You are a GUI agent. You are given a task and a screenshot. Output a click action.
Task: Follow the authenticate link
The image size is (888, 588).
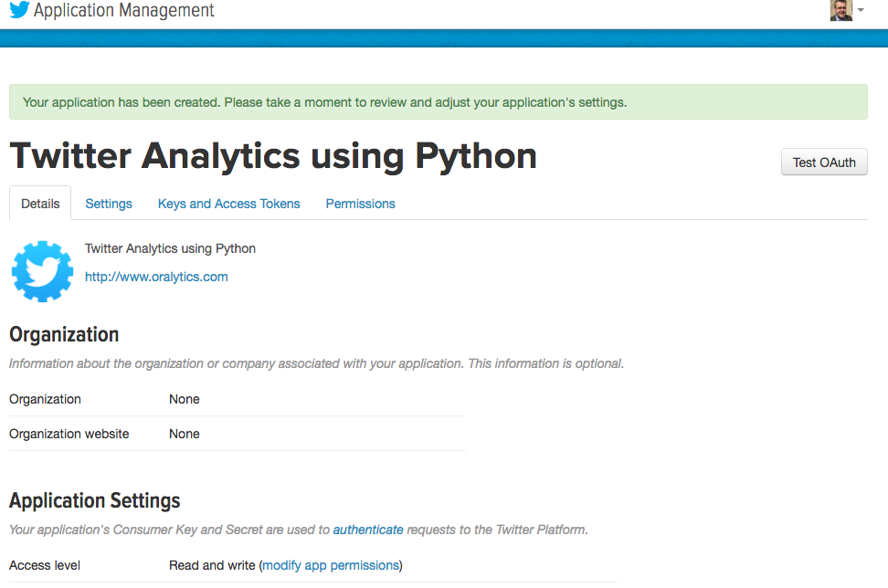pyautogui.click(x=367, y=530)
